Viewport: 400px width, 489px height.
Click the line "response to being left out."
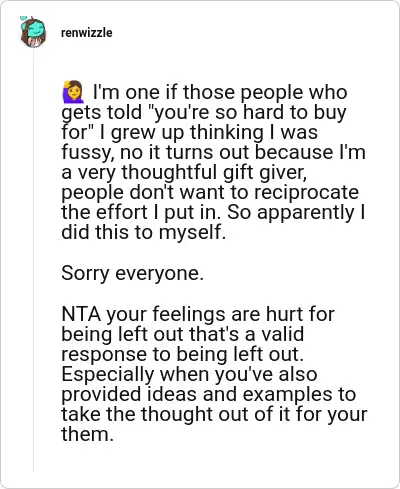point(182,354)
